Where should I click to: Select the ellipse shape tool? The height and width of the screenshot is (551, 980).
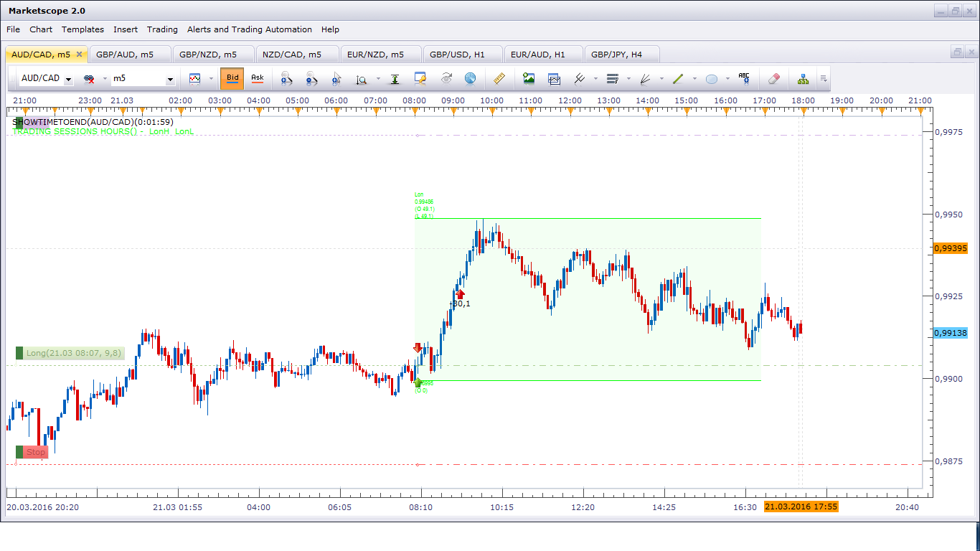(x=712, y=78)
